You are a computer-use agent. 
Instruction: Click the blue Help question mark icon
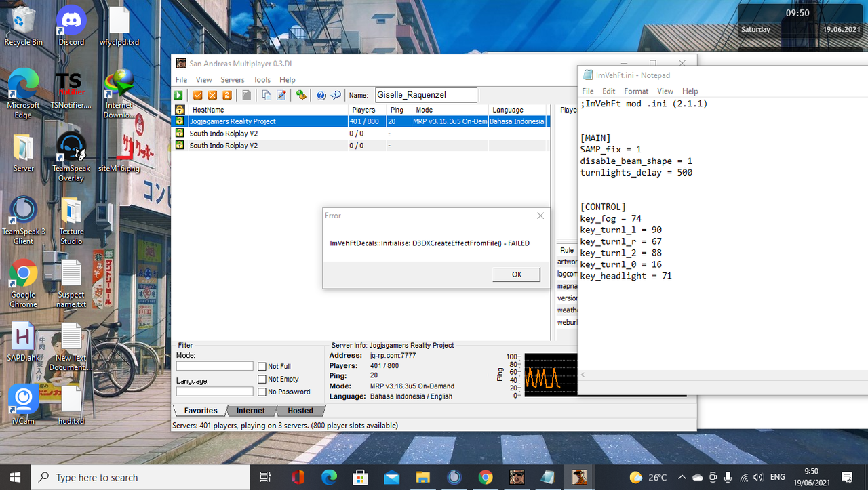tap(321, 96)
